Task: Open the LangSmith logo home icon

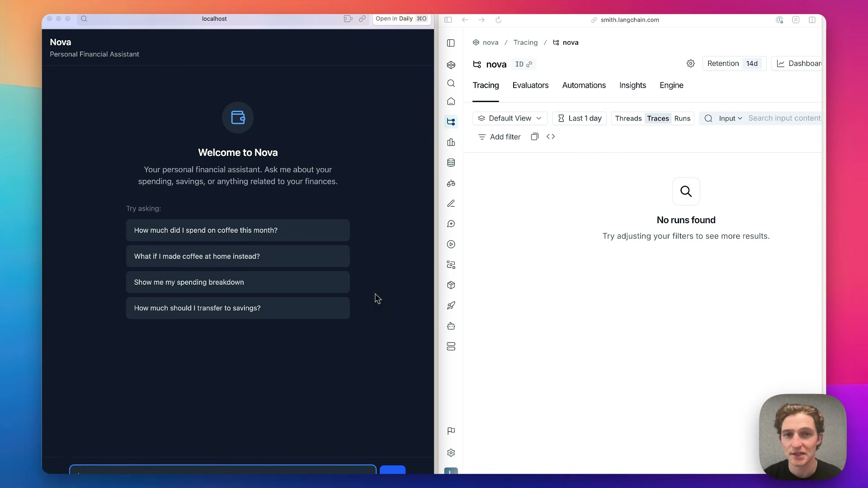Action: (x=451, y=65)
